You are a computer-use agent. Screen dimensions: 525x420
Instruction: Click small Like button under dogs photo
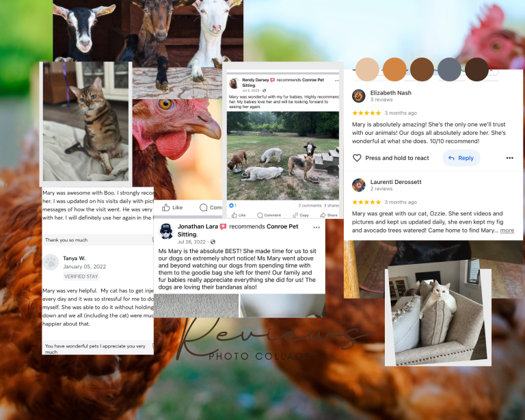point(239,215)
